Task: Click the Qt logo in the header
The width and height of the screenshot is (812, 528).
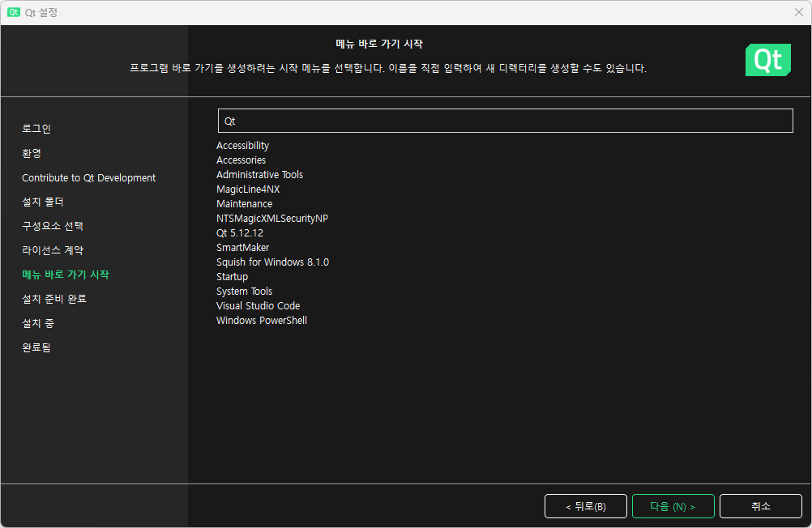Action: 768,60
